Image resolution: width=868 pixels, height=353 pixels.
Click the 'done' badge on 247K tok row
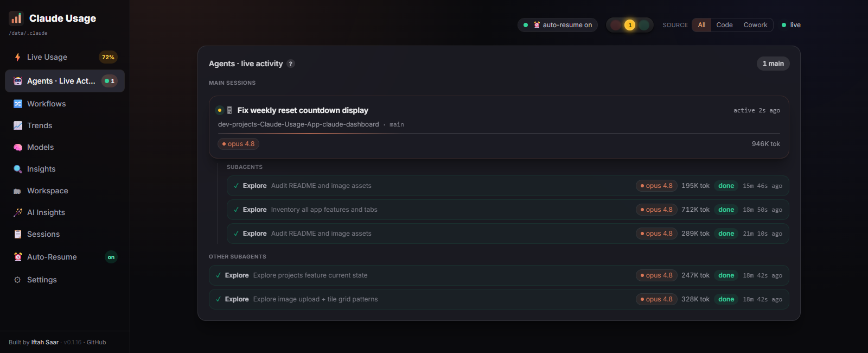click(x=726, y=275)
